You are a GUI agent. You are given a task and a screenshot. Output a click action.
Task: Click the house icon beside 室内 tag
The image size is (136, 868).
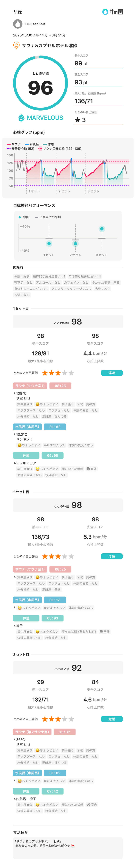tap(88, 805)
